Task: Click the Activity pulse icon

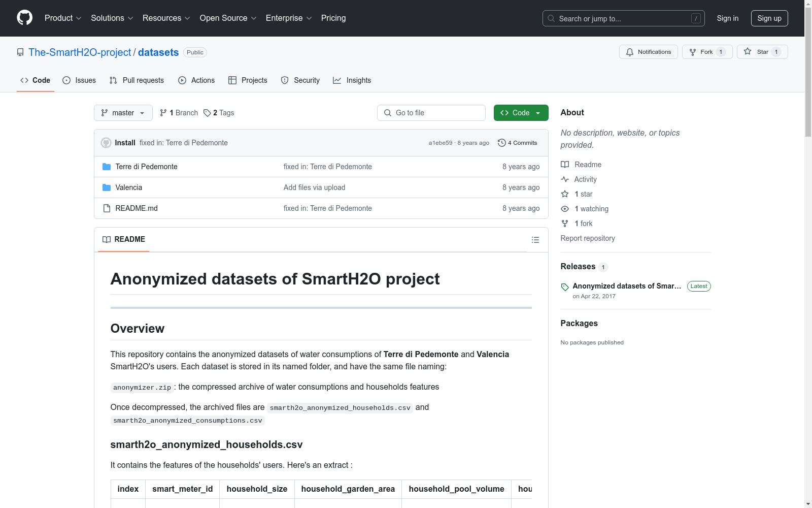Action: (x=565, y=179)
